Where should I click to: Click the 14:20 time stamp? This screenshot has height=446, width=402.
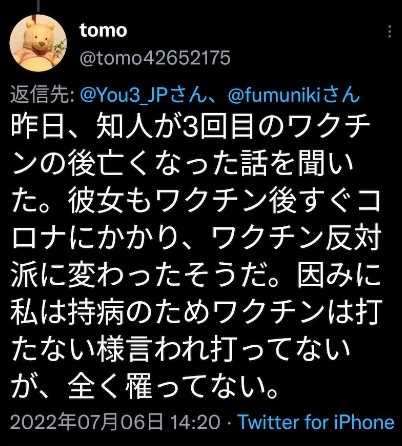195,422
